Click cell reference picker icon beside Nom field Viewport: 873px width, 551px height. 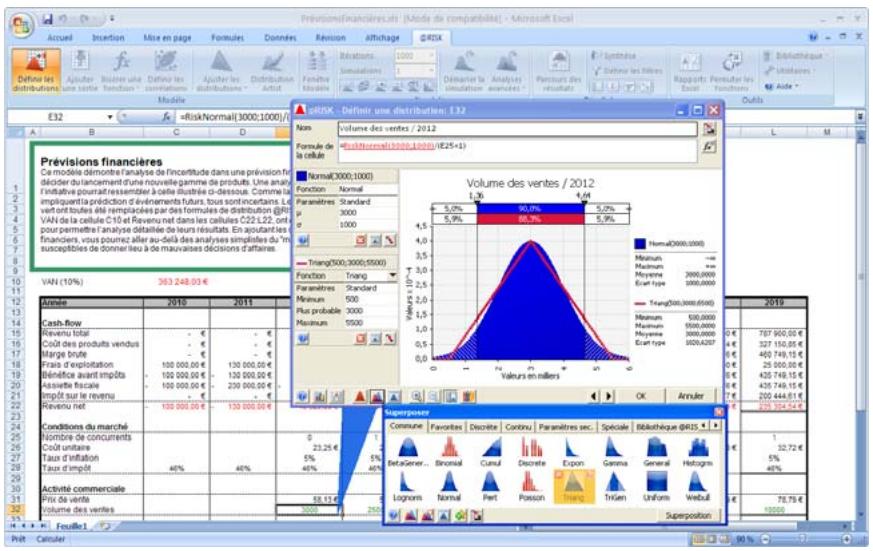(709, 129)
